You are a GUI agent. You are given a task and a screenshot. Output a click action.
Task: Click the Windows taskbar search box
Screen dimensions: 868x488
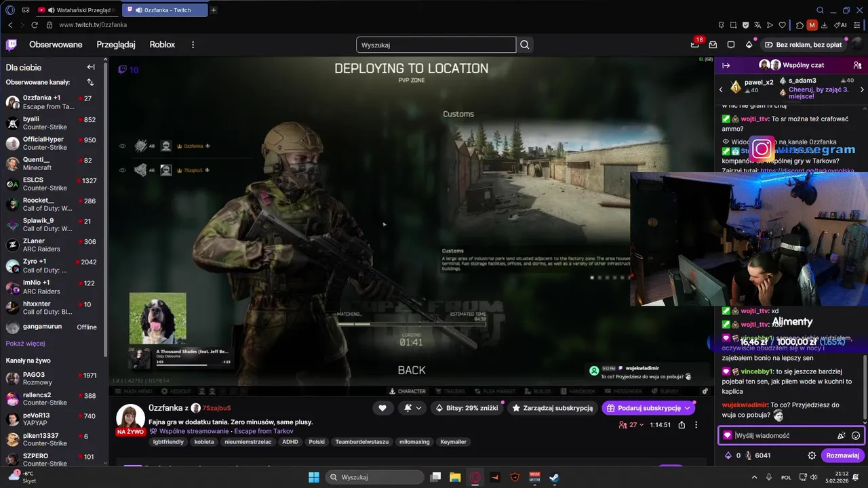point(374,477)
